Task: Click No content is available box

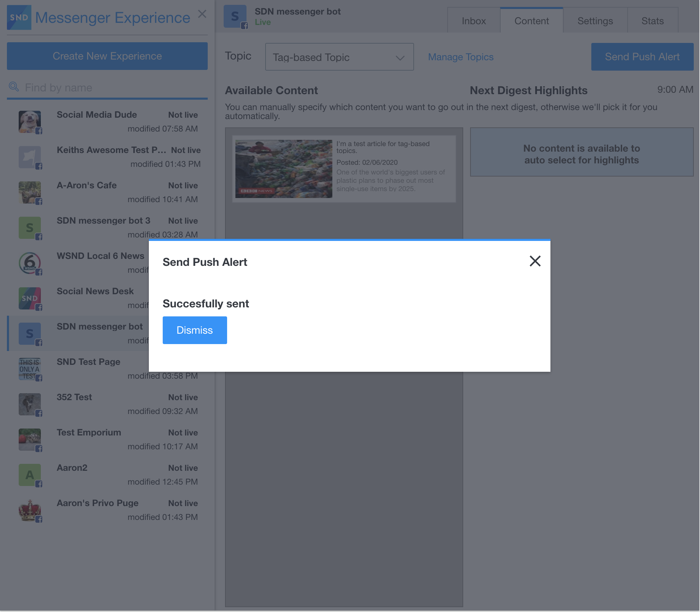Action: pos(582,152)
